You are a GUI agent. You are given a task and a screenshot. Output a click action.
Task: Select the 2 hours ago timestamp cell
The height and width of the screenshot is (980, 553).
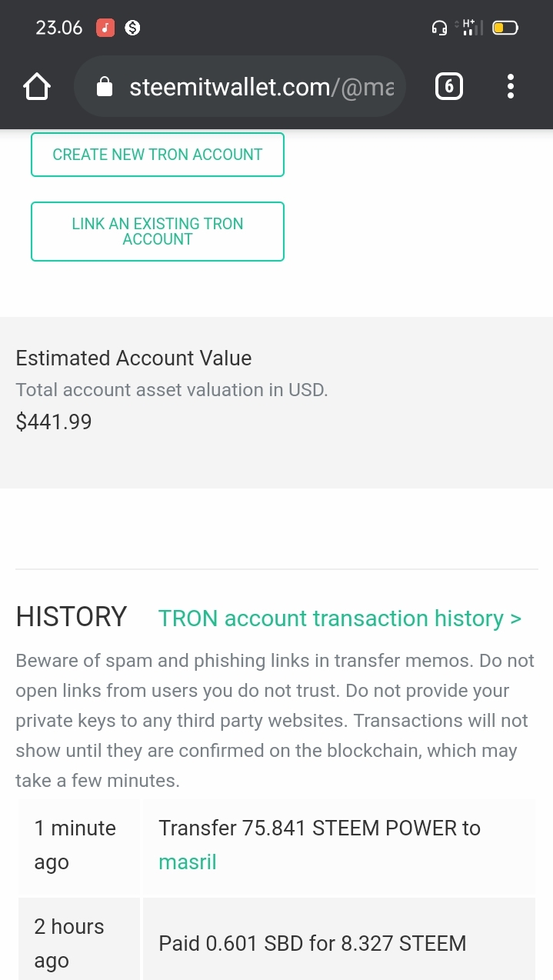[79, 944]
